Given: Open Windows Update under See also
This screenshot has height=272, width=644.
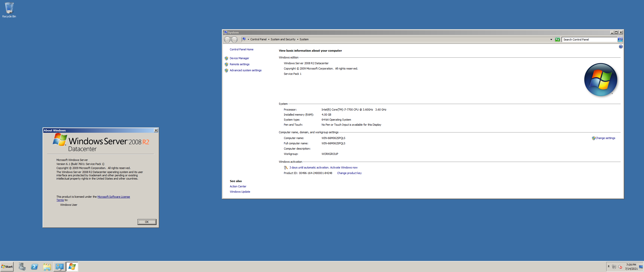Looking at the screenshot, I should click(240, 192).
